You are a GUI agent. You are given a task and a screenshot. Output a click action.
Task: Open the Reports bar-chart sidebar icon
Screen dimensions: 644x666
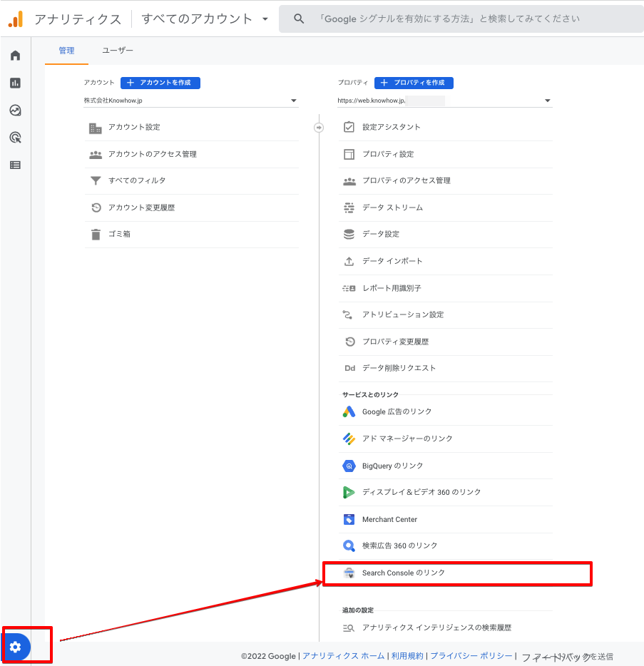coord(15,83)
